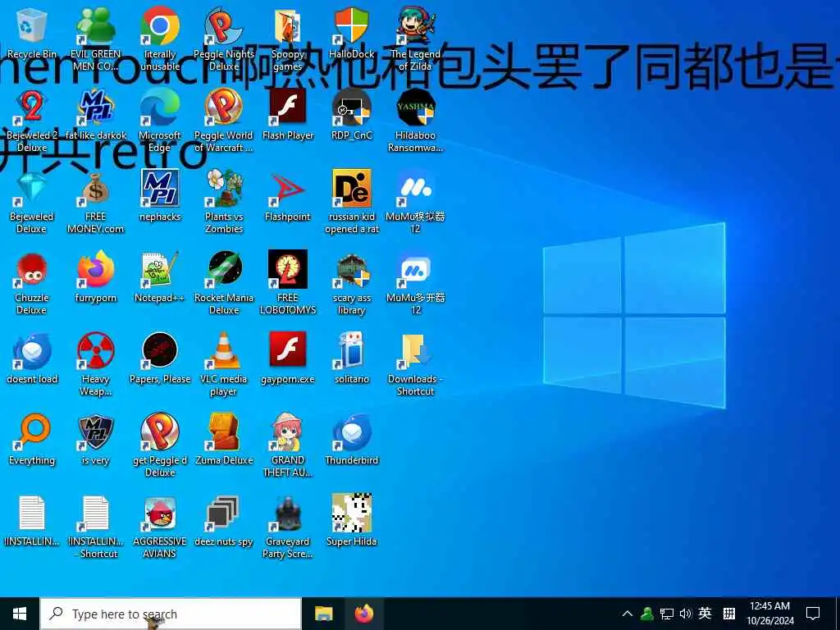Open Peggle World of Warcraft icon
This screenshot has height=630, width=840.
[x=224, y=107]
